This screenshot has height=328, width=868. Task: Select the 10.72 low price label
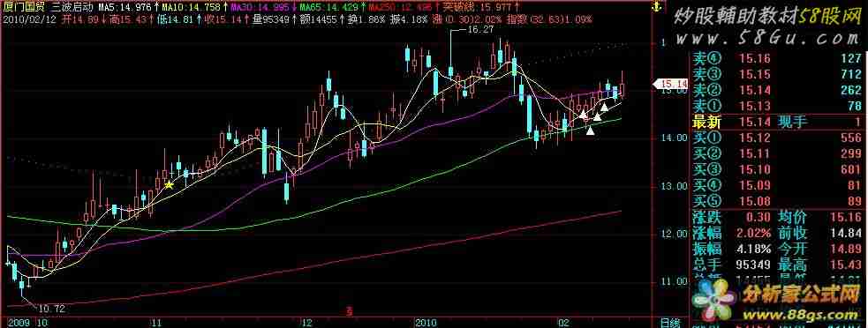(x=52, y=309)
